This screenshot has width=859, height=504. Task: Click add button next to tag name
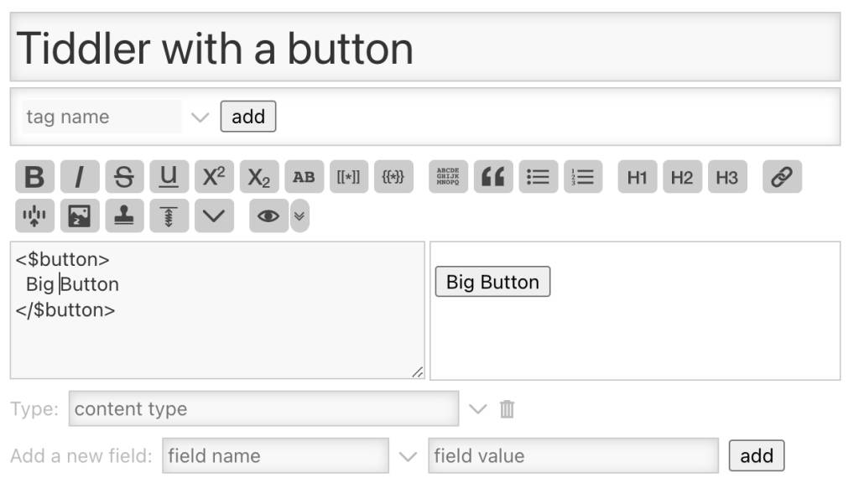coord(248,116)
